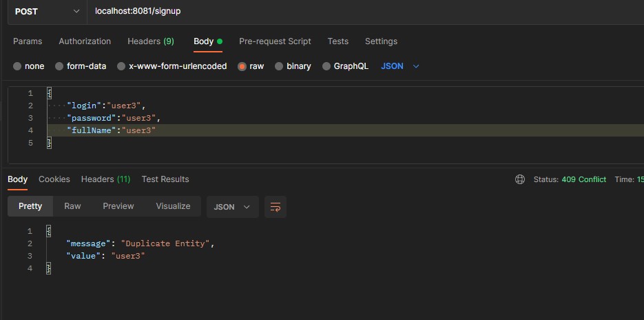
Task: Toggle the response word wrap icon
Action: tap(276, 207)
